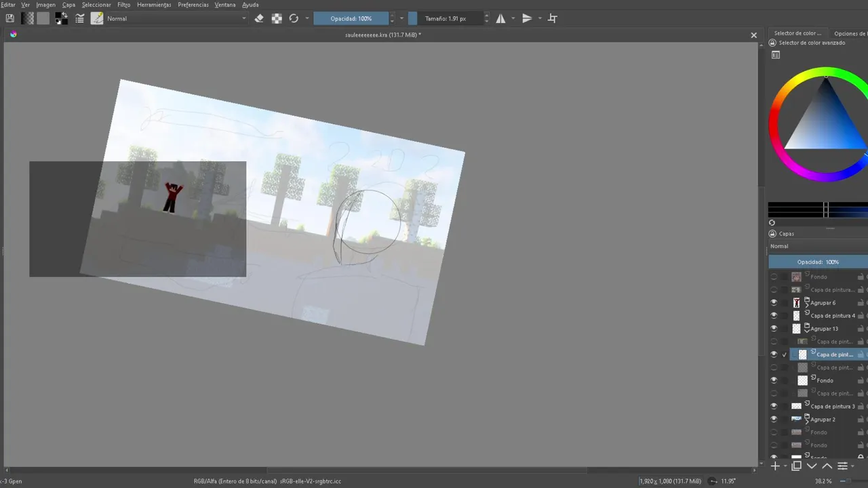Move layer up with the up arrow icon

(827, 466)
